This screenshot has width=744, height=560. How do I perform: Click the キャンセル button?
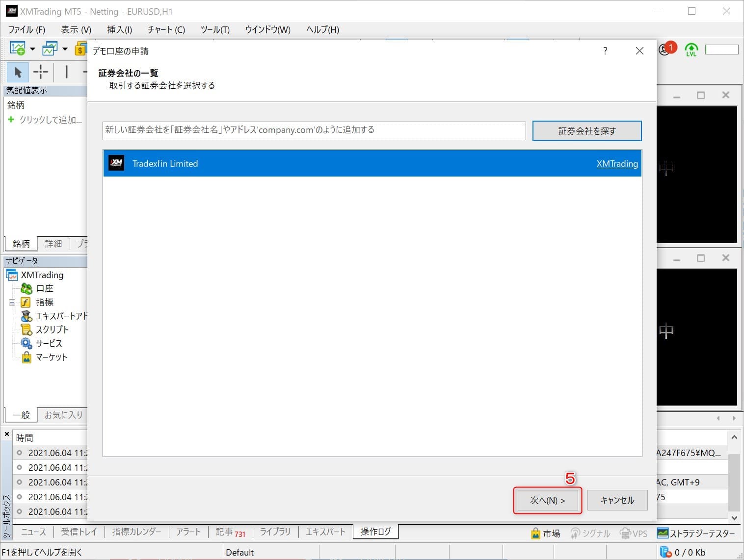click(x=617, y=500)
